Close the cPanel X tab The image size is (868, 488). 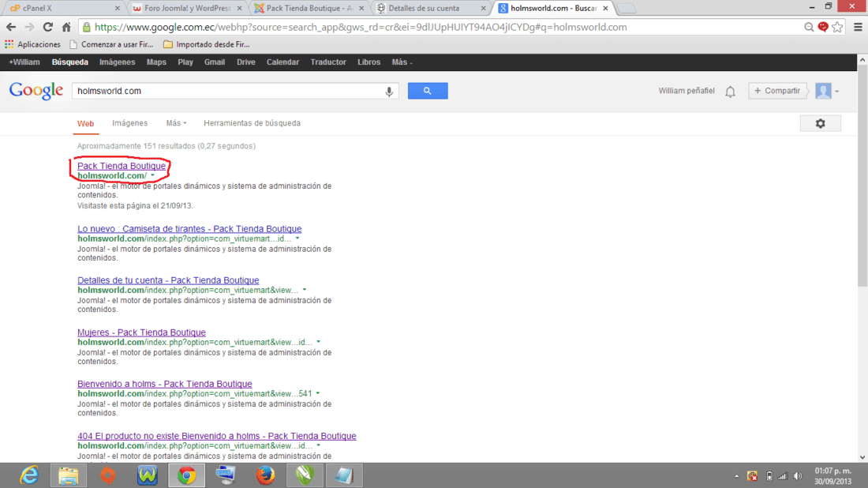point(118,9)
